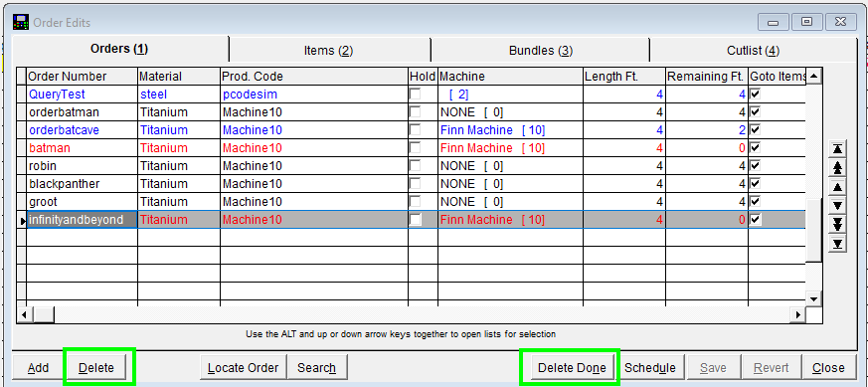Click the page-up double arrow button
Screen dimensions: 868x387
tap(837, 167)
